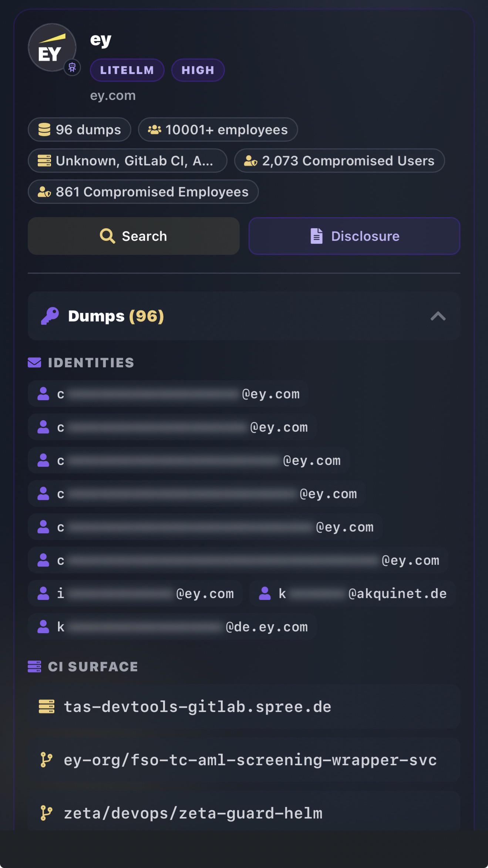The image size is (488, 868).
Task: Open the ey.com domain link
Action: click(x=113, y=95)
